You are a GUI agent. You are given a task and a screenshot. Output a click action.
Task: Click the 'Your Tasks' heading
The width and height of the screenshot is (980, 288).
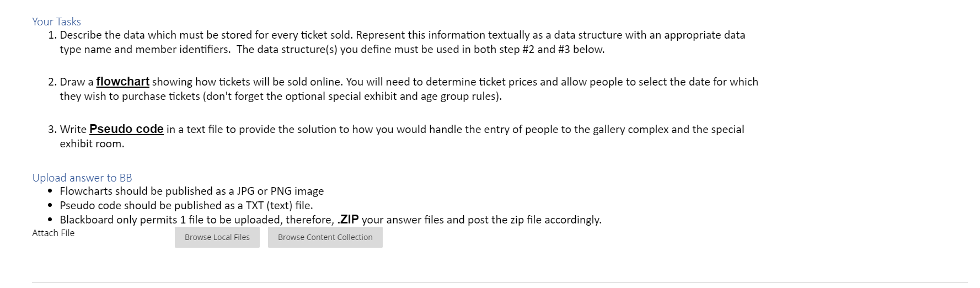56,22
